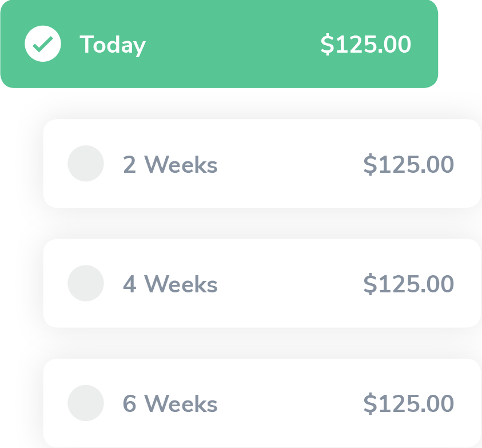
Task: Click the digit 2 in 2 Weeks
Action: click(130, 165)
